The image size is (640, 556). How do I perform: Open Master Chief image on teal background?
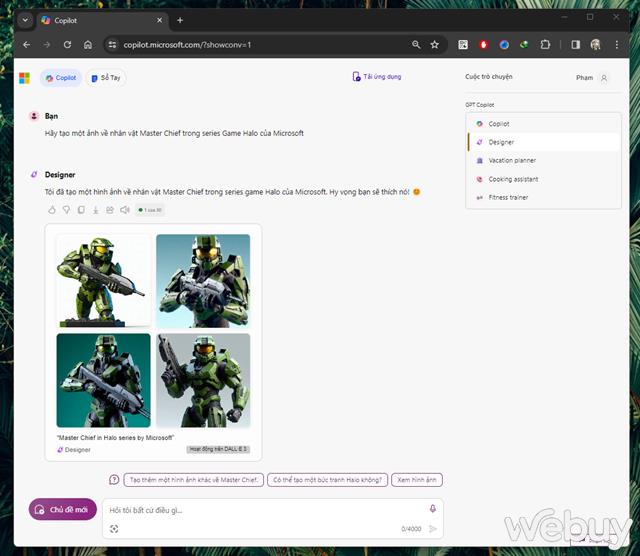click(x=103, y=380)
